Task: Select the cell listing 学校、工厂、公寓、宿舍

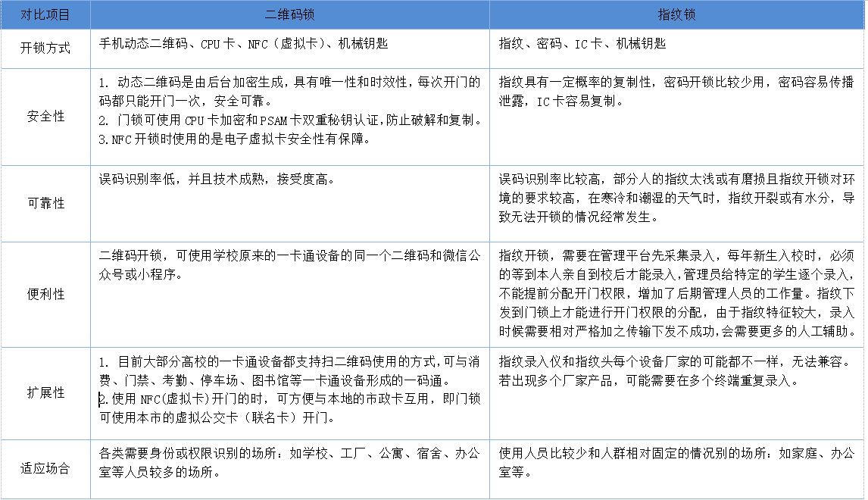Action: pos(290,463)
